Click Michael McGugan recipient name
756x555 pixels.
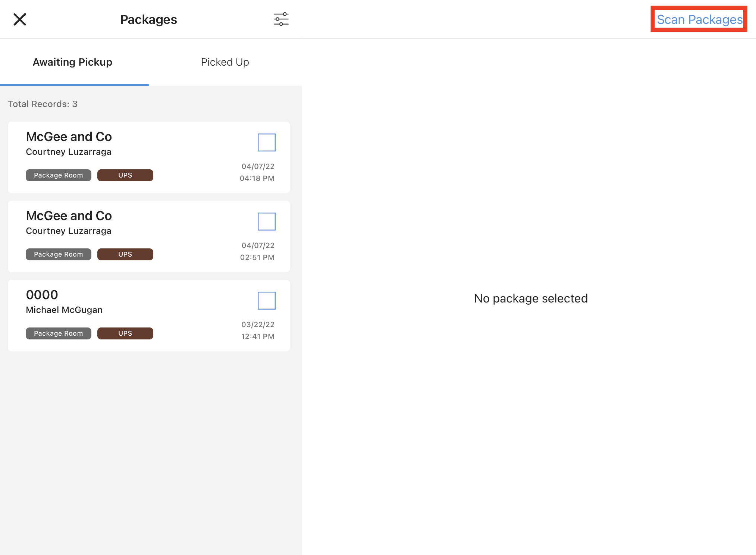[x=64, y=310]
